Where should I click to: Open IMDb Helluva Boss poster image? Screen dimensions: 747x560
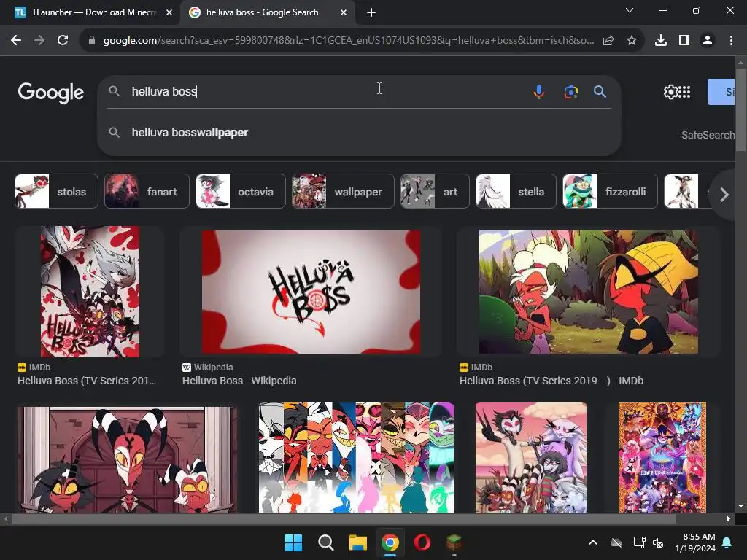pyautogui.click(x=90, y=292)
